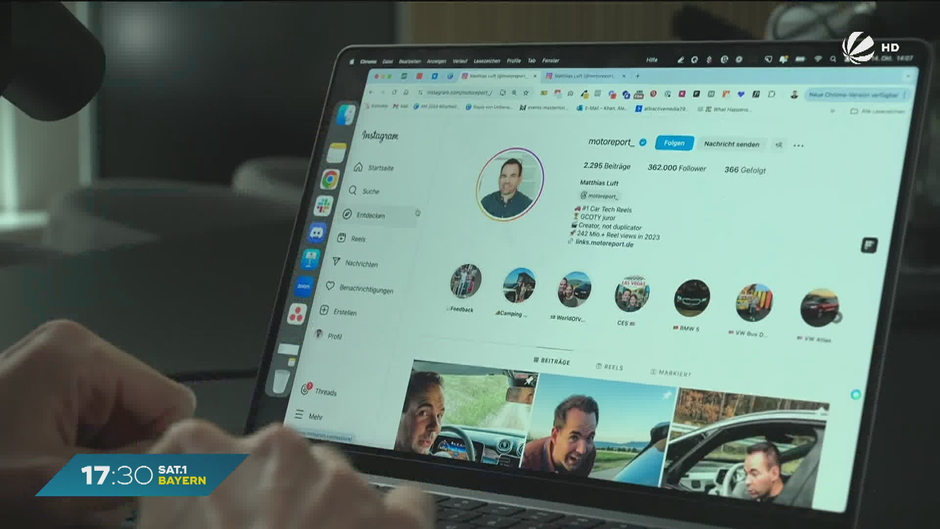Screen dimensions: 940x529
Task: Open Google Chrome from the dock
Action: pyautogui.click(x=330, y=179)
